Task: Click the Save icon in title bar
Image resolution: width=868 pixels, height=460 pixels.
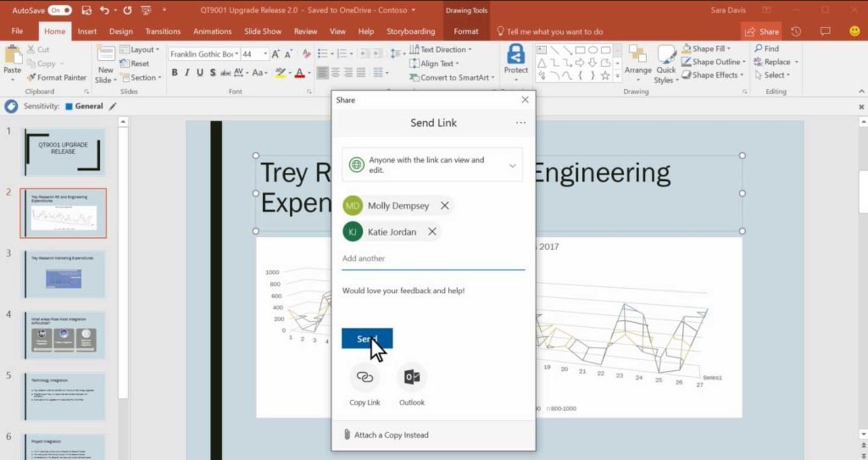Action: (86, 10)
